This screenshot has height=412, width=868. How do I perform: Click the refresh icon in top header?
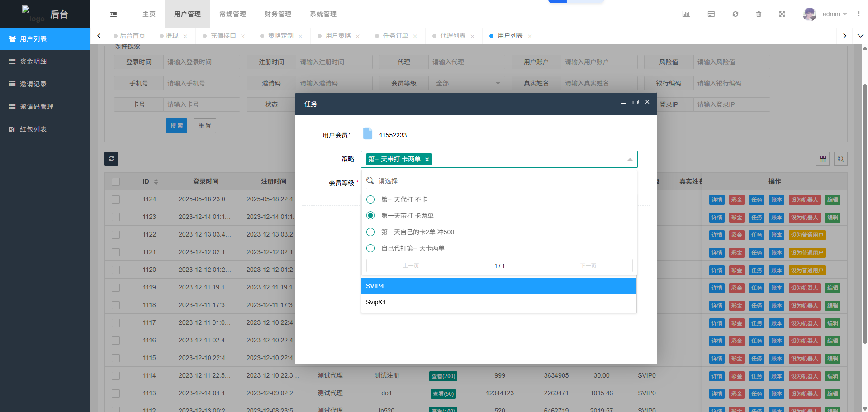735,14
